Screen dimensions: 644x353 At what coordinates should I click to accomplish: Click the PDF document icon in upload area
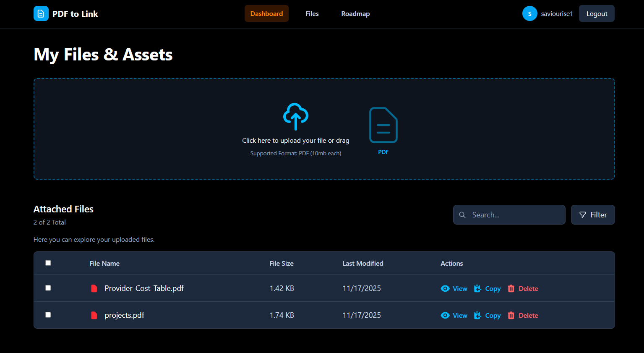[383, 126]
